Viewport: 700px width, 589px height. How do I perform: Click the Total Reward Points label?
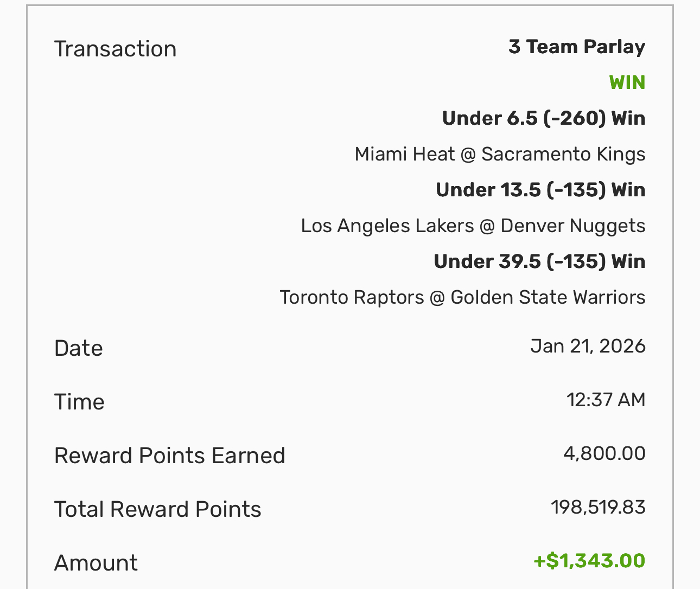[x=157, y=509]
